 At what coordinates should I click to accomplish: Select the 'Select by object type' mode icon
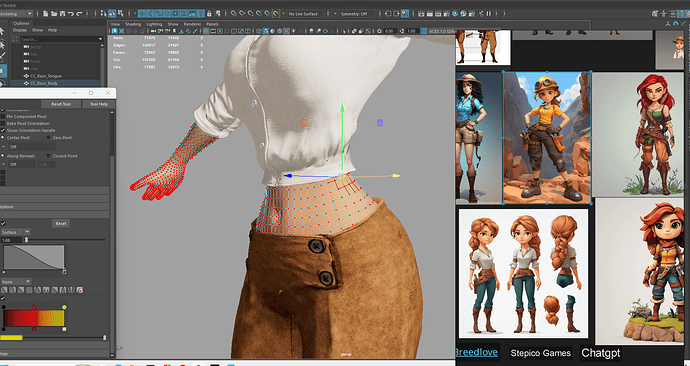(x=112, y=14)
